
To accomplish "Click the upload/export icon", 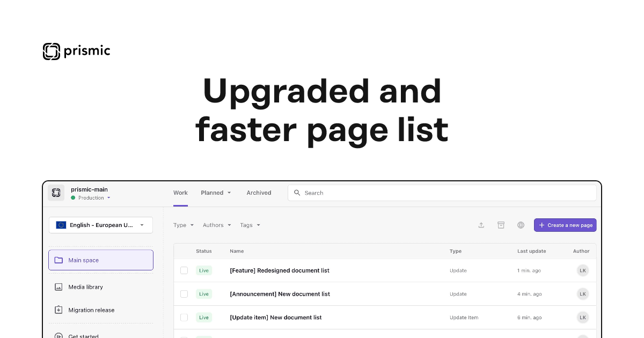I will [481, 225].
